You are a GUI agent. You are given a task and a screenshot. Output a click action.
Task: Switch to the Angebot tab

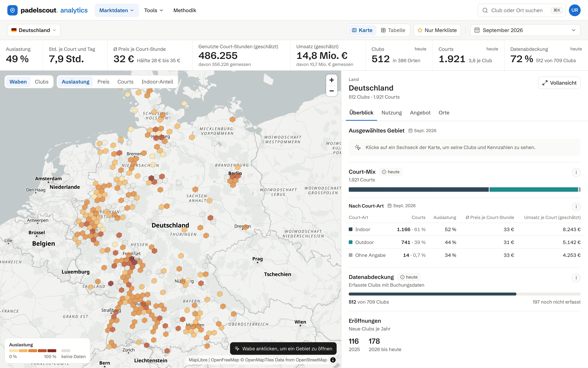[x=420, y=113]
